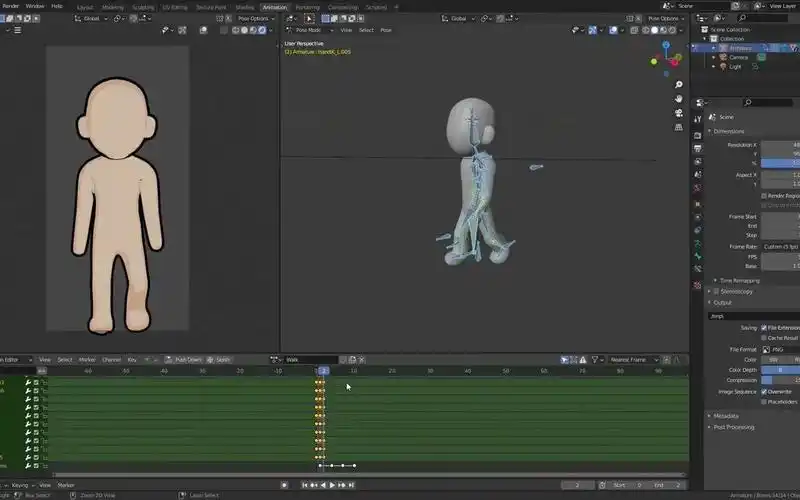Expand the Stereoscopy panel
The height and width of the screenshot is (500, 800).
pyautogui.click(x=735, y=291)
